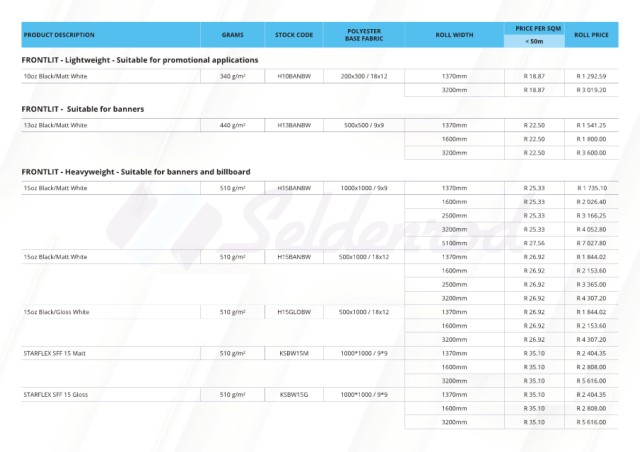Select the 200x300 / 18x12 base fabric cell

(364, 76)
